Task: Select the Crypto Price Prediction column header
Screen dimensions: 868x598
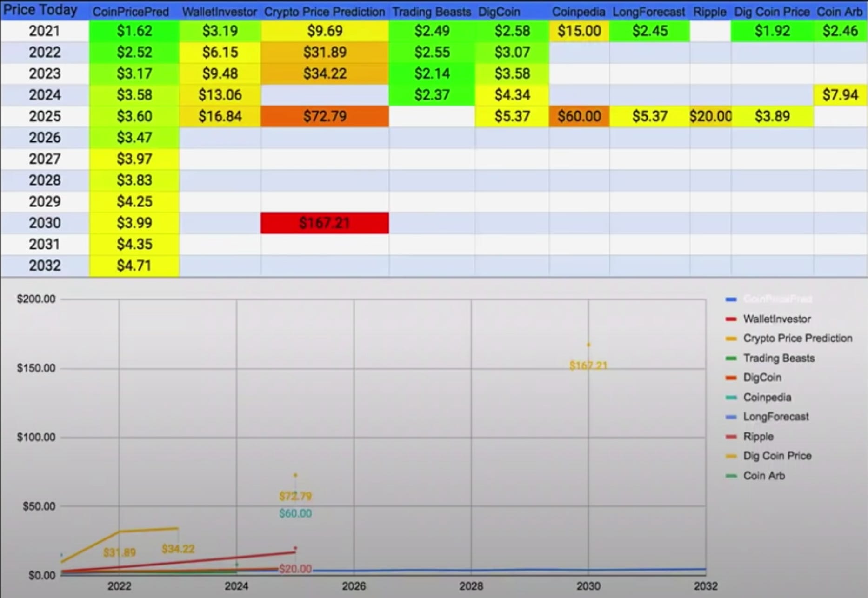Action: click(x=325, y=12)
